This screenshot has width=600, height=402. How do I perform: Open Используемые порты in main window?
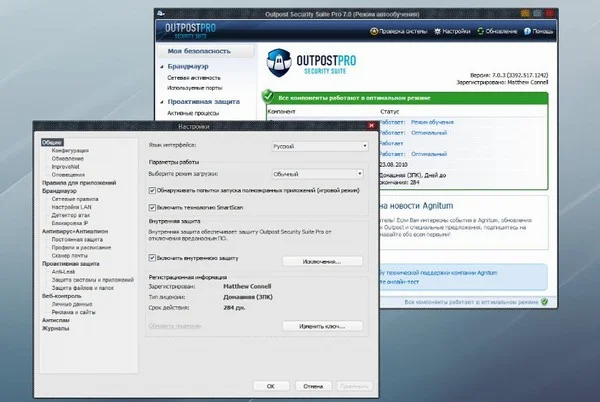point(194,88)
